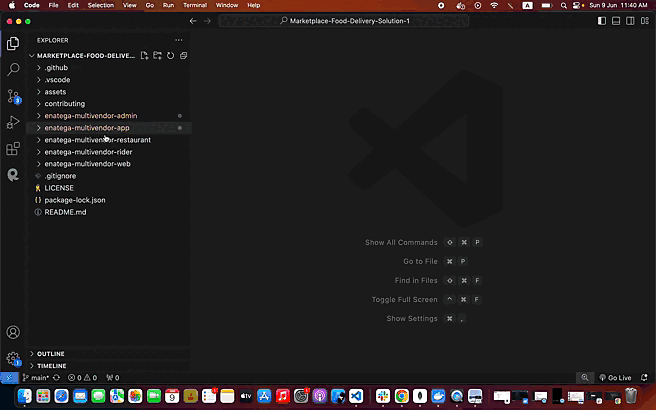
Task: Expand the enatega-multivendor-admin folder
Action: 90,116
